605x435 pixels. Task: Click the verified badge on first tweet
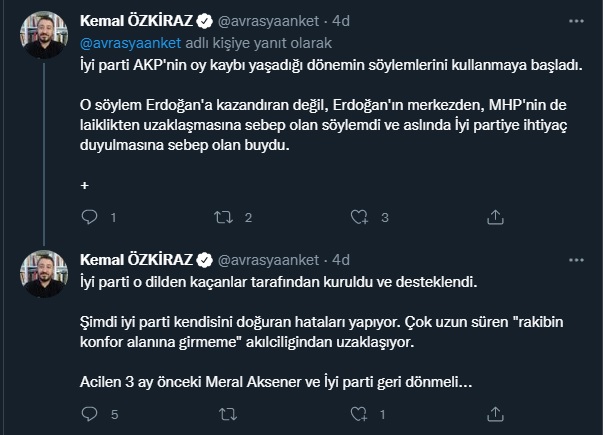[205, 18]
